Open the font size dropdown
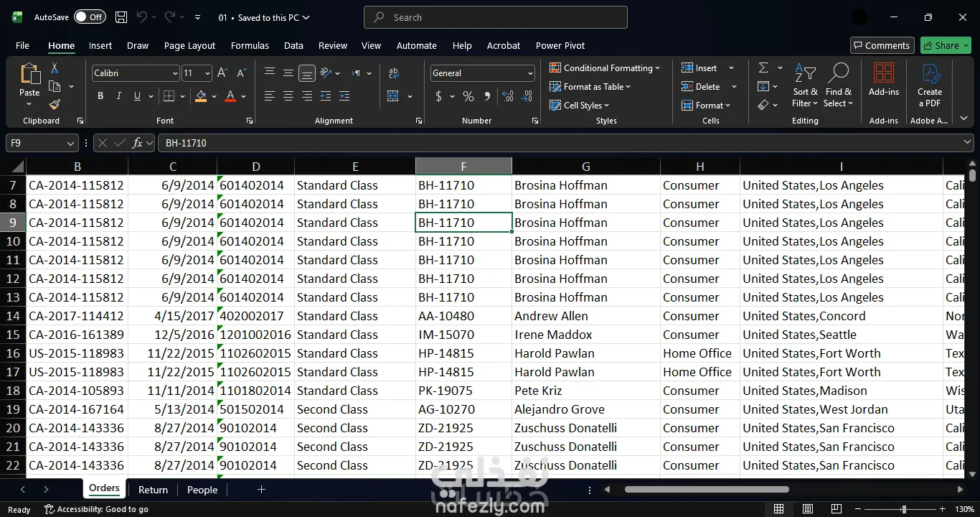 [207, 73]
